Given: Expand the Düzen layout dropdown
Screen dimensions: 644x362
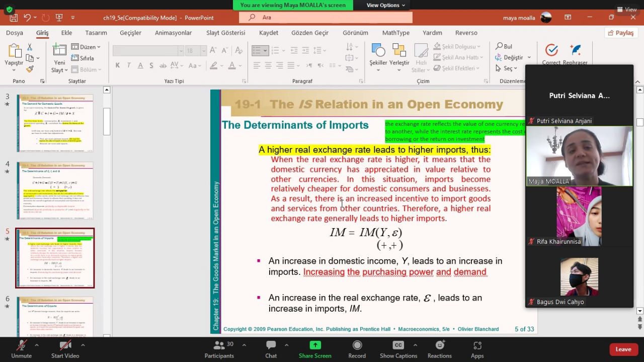Looking at the screenshot, I should coord(86,47).
